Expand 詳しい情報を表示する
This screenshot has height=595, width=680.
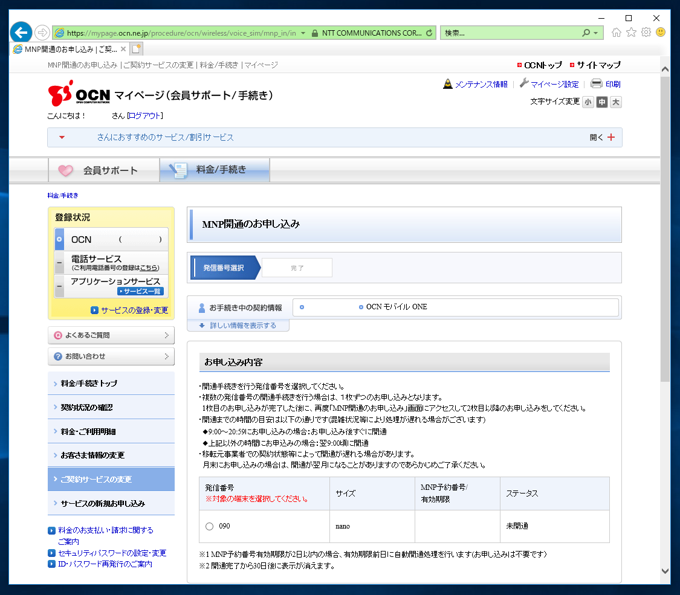click(238, 326)
